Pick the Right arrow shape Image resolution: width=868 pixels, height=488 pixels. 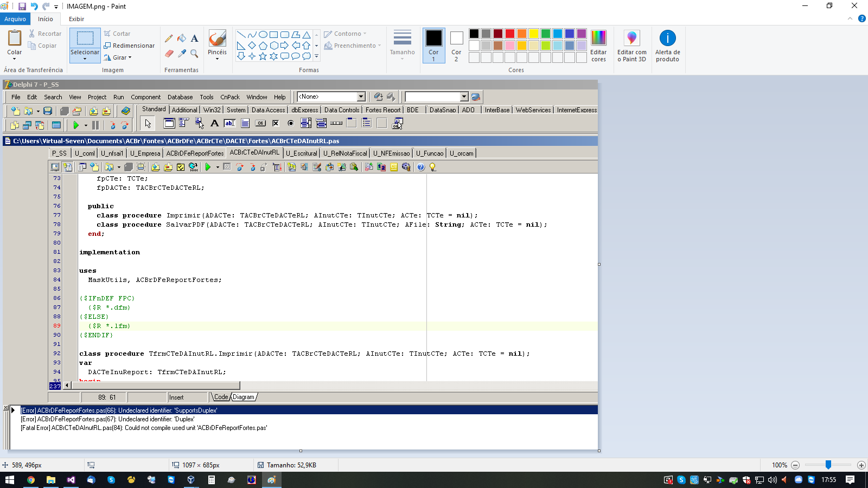pos(285,46)
